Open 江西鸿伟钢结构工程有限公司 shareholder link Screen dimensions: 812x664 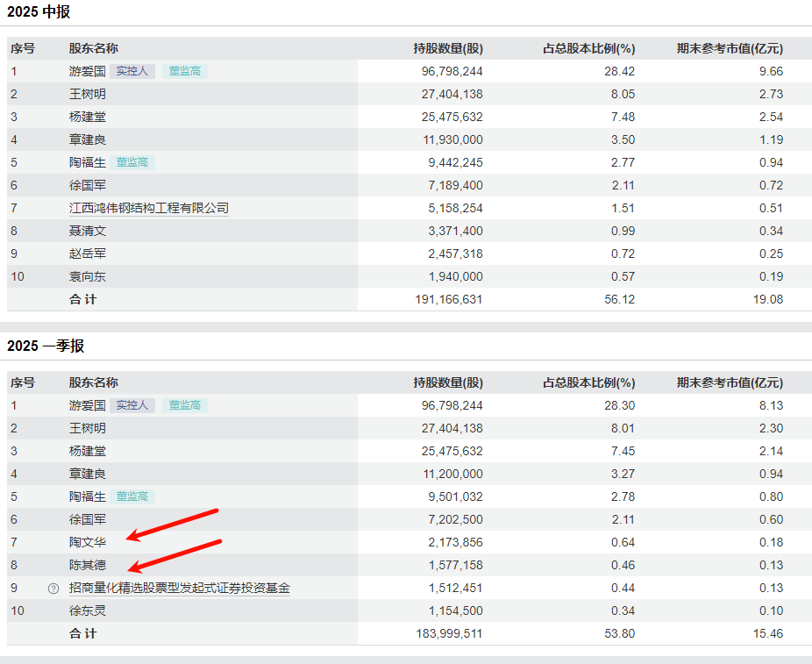(x=149, y=208)
